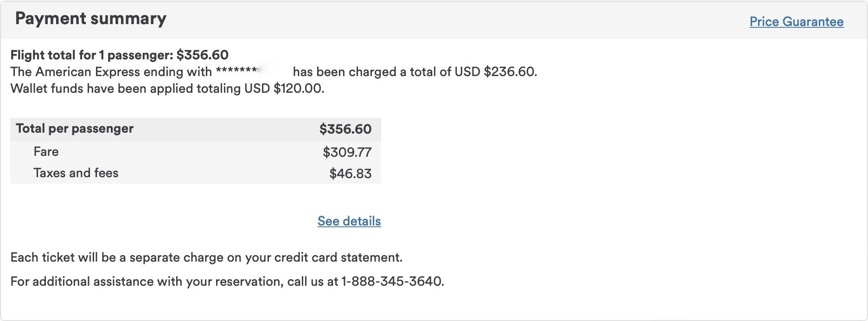Click the 1-888-345-3640 phone number
The height and width of the screenshot is (321, 868).
pos(391,282)
